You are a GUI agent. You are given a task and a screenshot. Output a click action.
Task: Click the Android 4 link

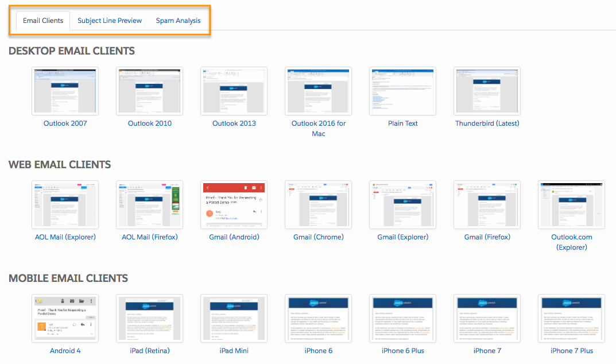(65, 351)
